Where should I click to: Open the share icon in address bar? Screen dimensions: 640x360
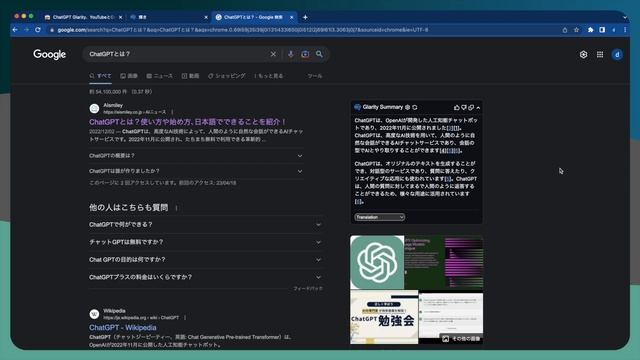click(565, 30)
